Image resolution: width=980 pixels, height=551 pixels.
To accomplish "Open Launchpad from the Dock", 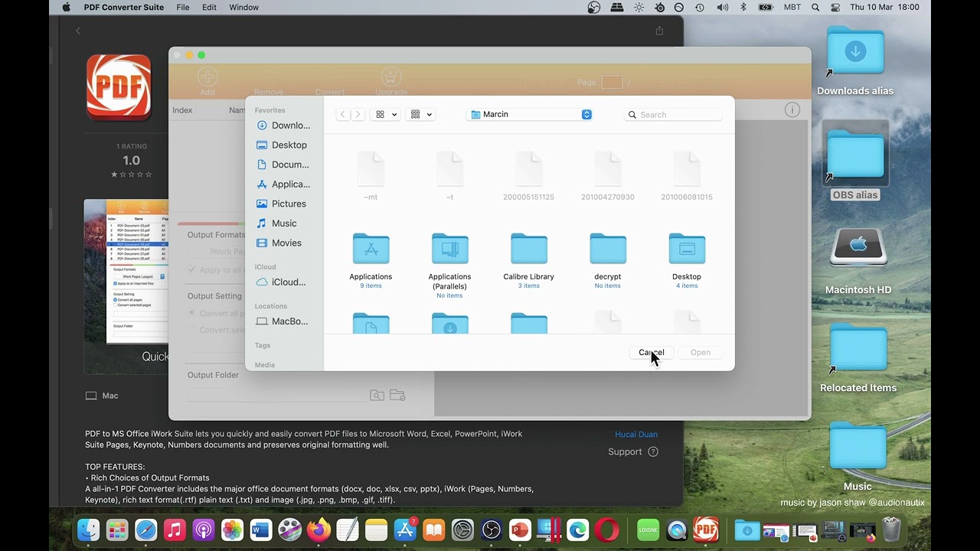I will (117, 530).
